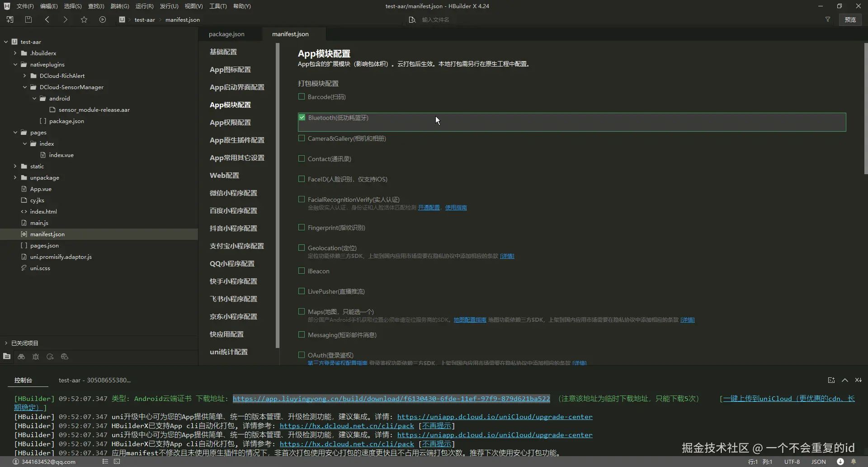Collapse the DCloud-SensorManager folder
The image size is (868, 467).
tap(25, 87)
